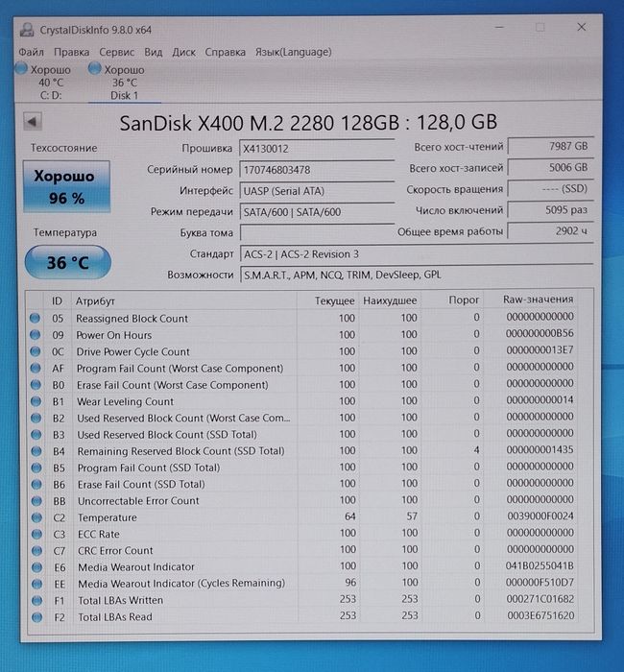This screenshot has width=624, height=672.
Task: Click status dot of Temperature row
Action: click(x=36, y=517)
